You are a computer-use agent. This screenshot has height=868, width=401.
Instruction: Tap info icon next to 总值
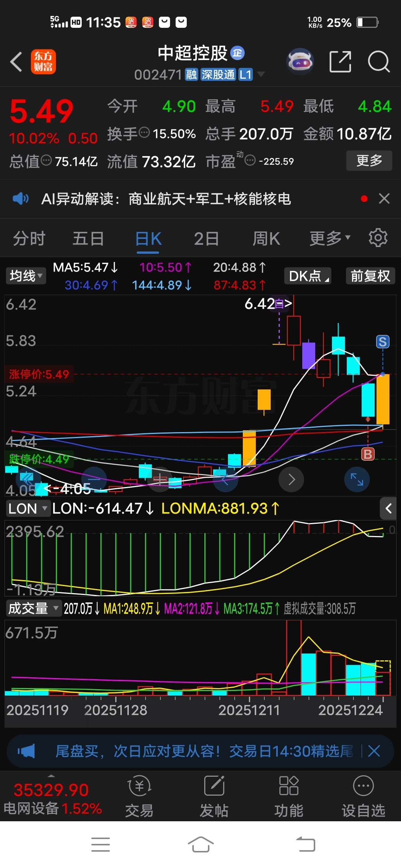[x=46, y=160]
